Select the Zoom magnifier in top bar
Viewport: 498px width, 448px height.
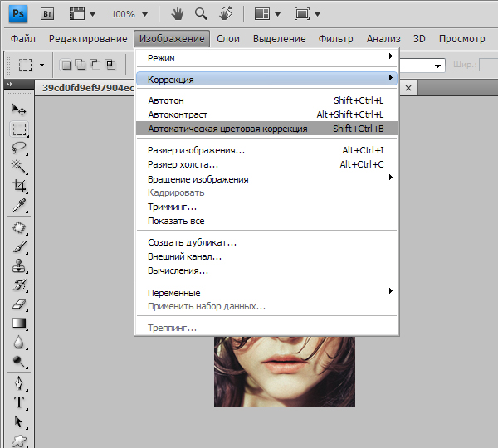click(x=201, y=14)
